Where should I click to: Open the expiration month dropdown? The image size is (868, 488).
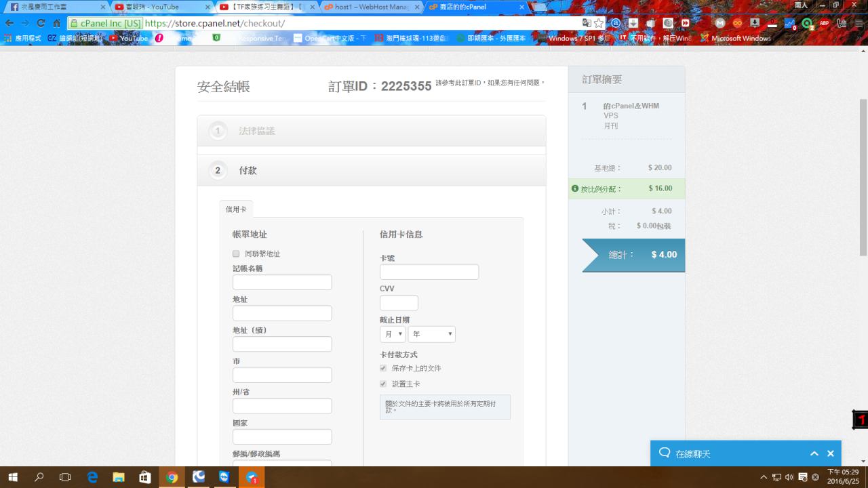pyautogui.click(x=393, y=334)
